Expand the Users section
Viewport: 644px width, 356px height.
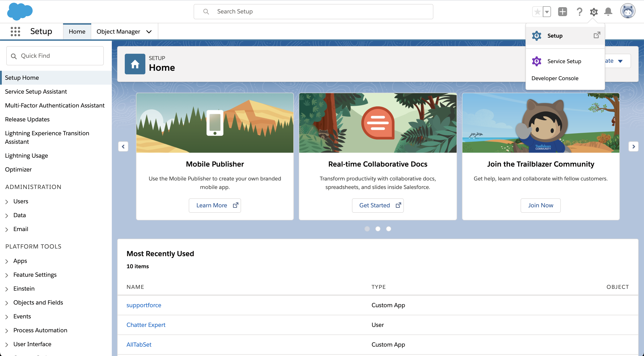click(7, 202)
